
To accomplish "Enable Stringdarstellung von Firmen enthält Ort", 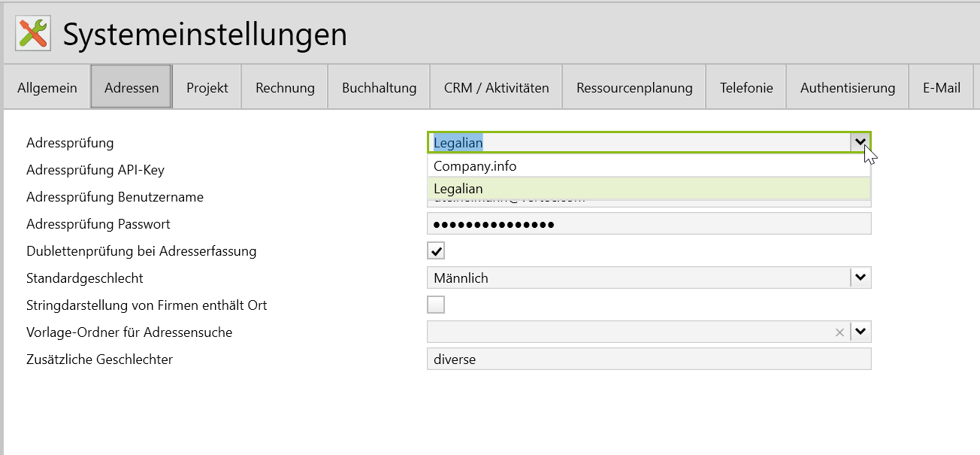I will pyautogui.click(x=436, y=305).
